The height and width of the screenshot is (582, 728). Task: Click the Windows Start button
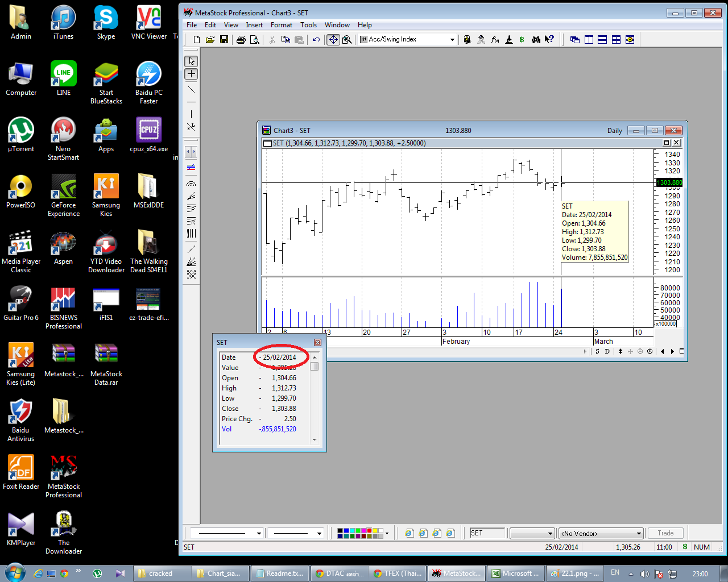click(x=15, y=572)
